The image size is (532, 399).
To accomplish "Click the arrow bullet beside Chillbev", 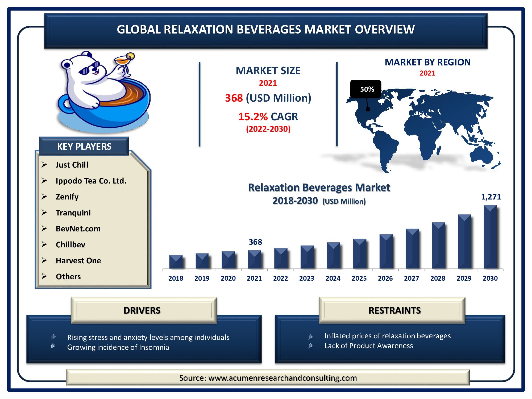I will point(44,244).
